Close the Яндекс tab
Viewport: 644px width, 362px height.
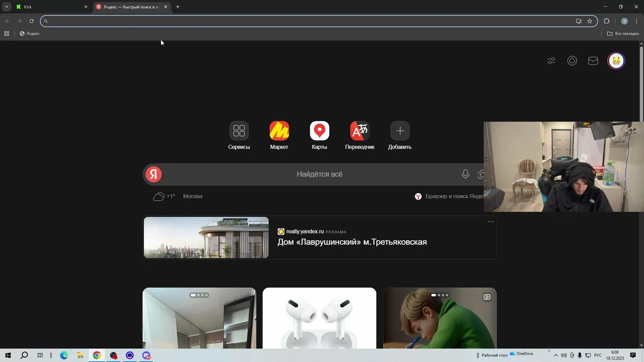tap(166, 7)
